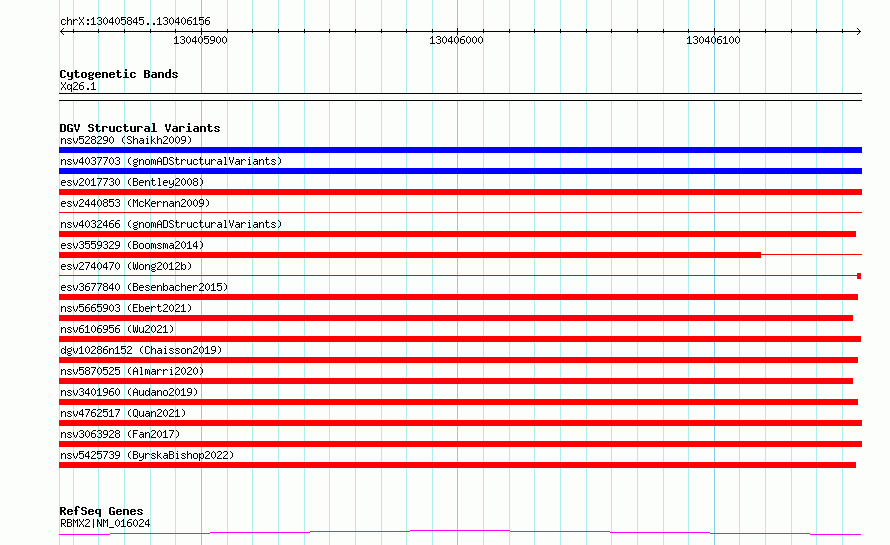
Task: Click ruler position 130405900
Action: pyautogui.click(x=200, y=40)
